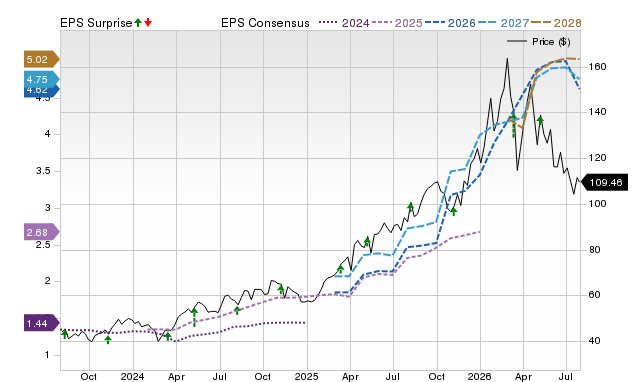Click the 1.44 dark purple value tag
This screenshot has width=640, height=382.
[42, 323]
